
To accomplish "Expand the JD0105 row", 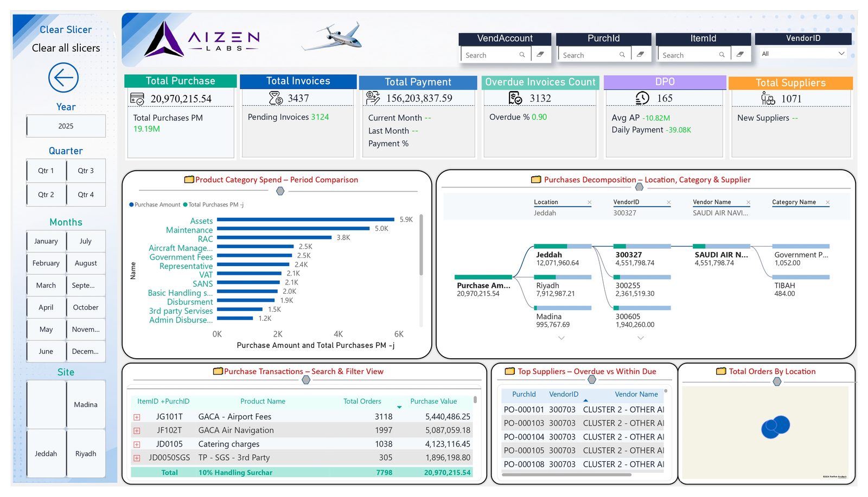I will click(137, 444).
